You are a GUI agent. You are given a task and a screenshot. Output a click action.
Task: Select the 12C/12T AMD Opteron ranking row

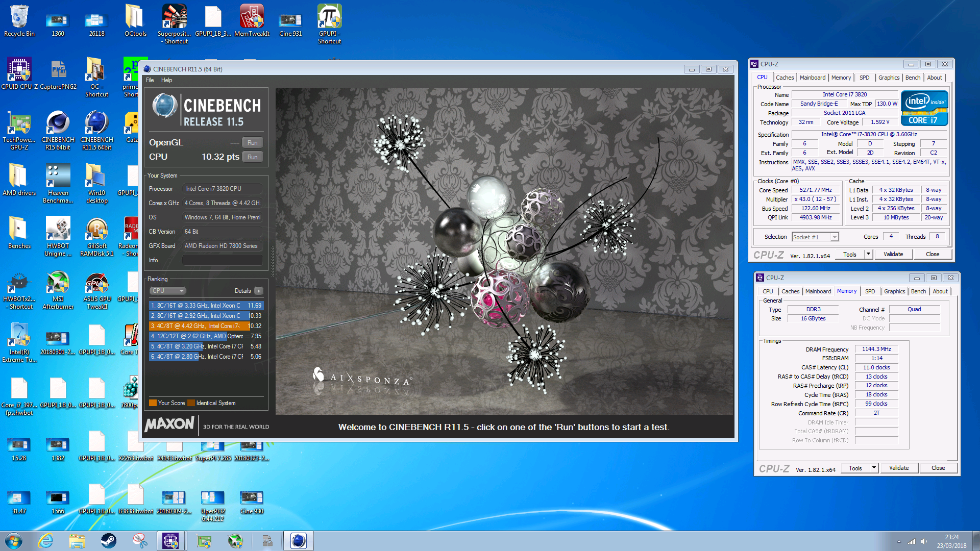(206, 336)
